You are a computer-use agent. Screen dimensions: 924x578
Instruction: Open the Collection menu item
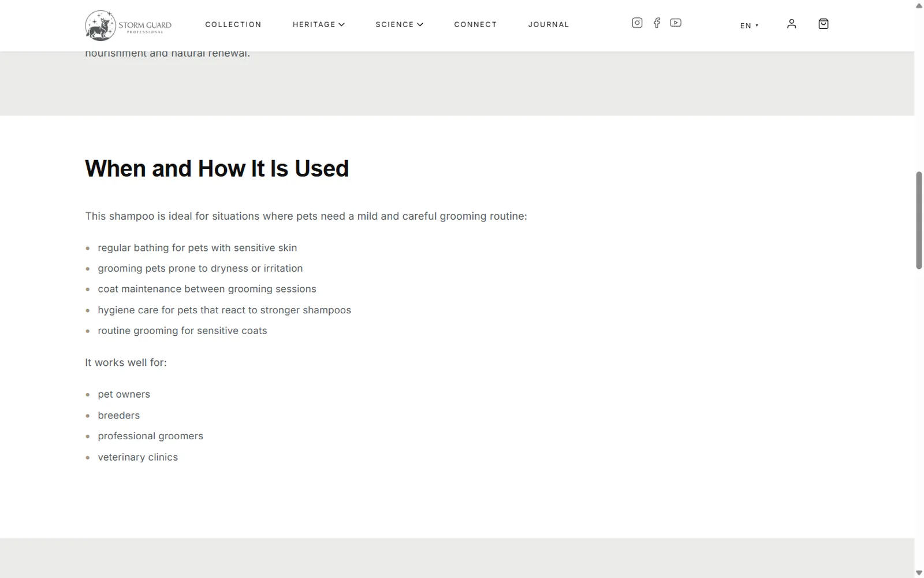pos(233,24)
